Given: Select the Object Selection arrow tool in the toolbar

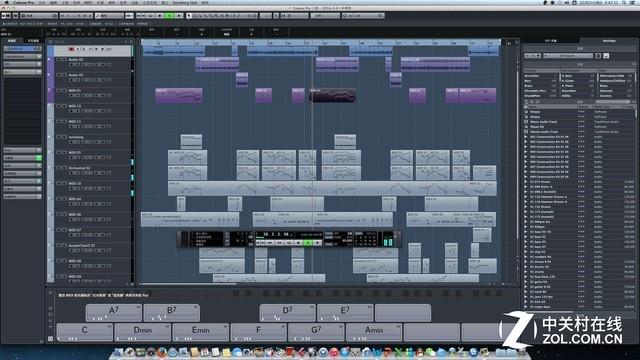Looking at the screenshot, I should pos(189,16).
